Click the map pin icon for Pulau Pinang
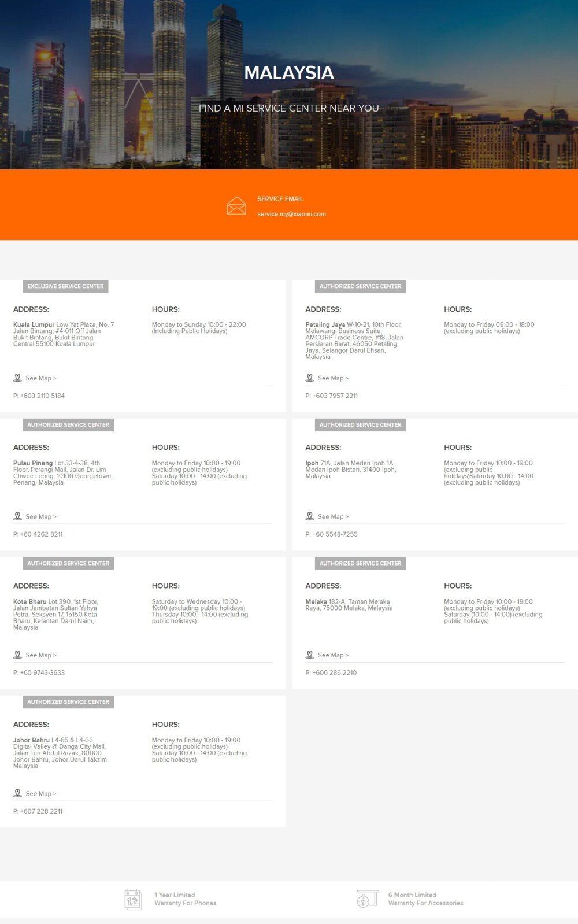578x924 pixels. (x=18, y=516)
